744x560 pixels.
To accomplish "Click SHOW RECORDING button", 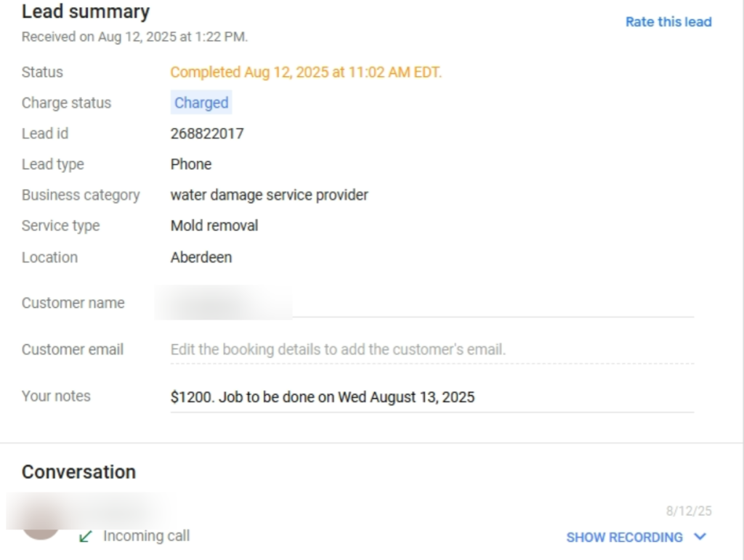I will [x=624, y=537].
